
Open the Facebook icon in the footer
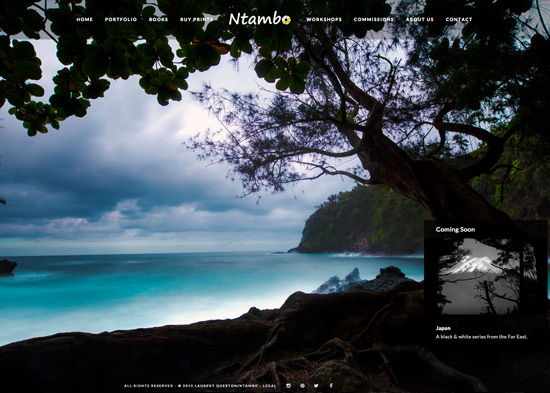pos(331,386)
